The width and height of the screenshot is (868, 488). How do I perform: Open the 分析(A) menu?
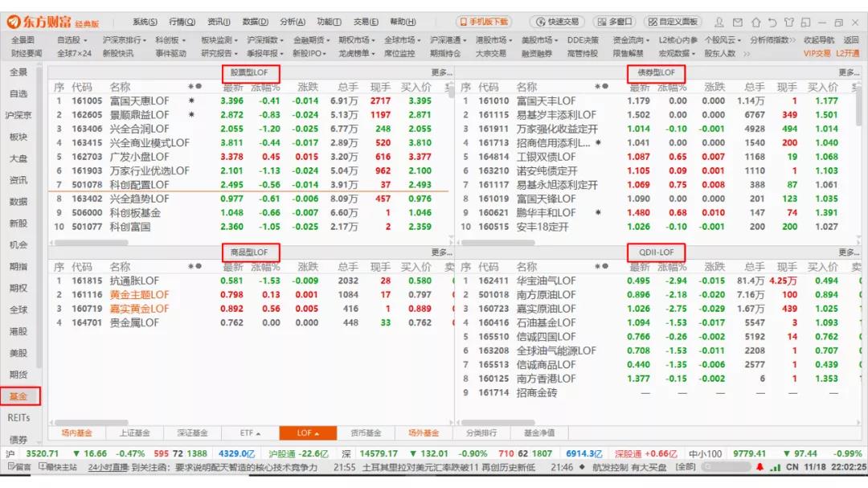(293, 23)
